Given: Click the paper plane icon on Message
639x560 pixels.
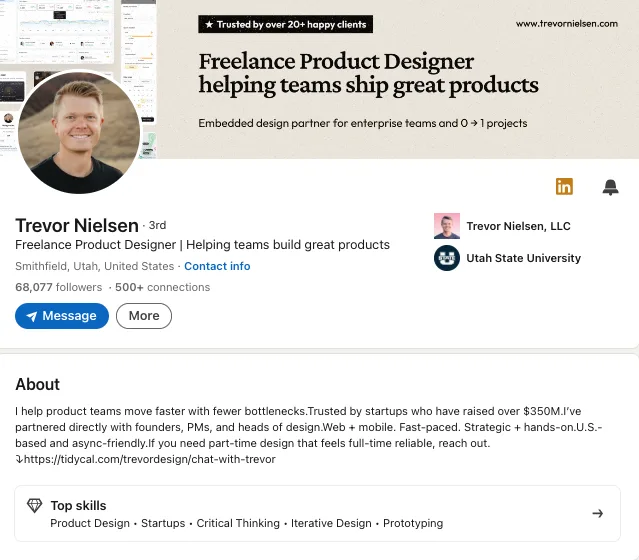Looking at the screenshot, I should (32, 316).
